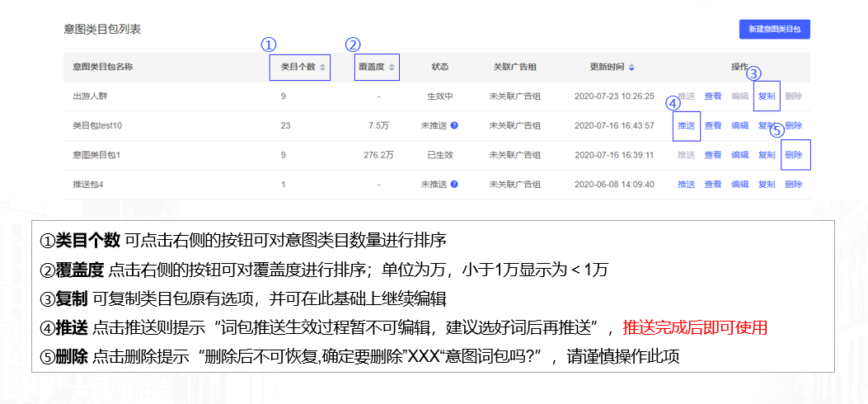868x404 pixels.
Task: Click 推送 for the 推送包4 row
Action: click(686, 184)
